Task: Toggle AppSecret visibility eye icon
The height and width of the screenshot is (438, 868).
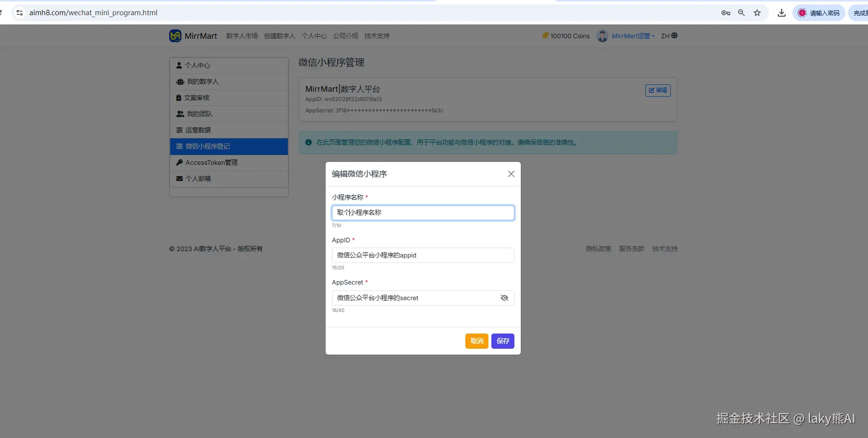Action: pos(504,298)
